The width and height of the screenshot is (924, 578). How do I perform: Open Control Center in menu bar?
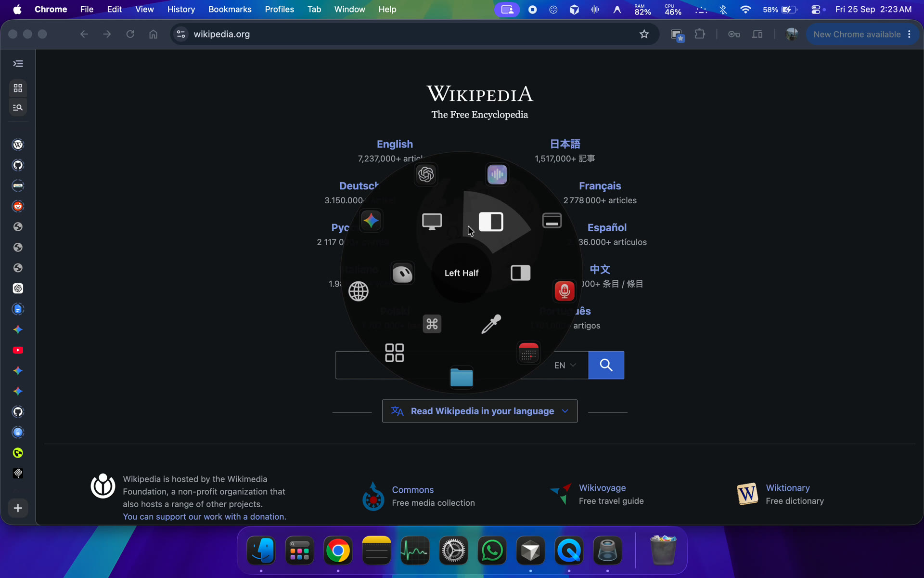pos(816,9)
